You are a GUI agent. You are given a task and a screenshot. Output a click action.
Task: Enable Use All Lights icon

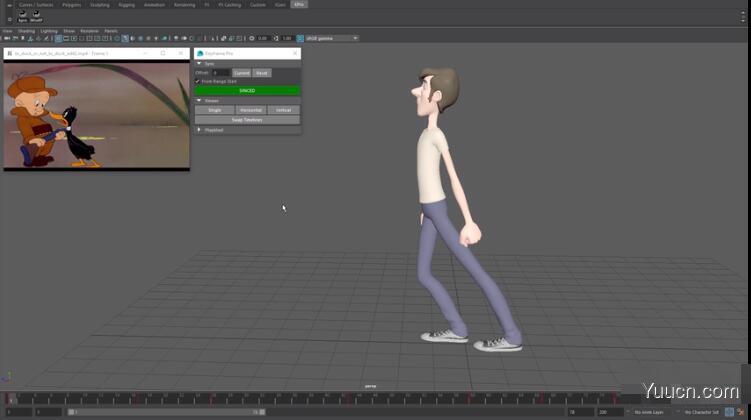[156, 38]
